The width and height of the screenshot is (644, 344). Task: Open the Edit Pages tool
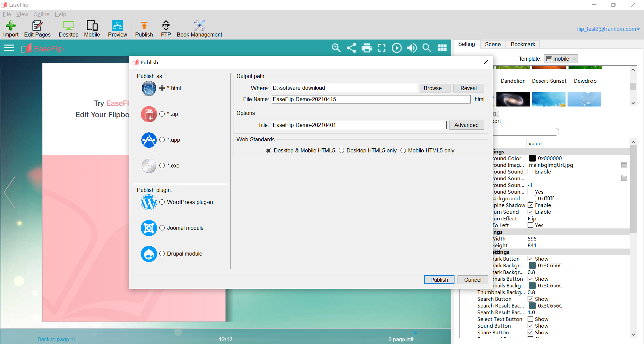37,29
